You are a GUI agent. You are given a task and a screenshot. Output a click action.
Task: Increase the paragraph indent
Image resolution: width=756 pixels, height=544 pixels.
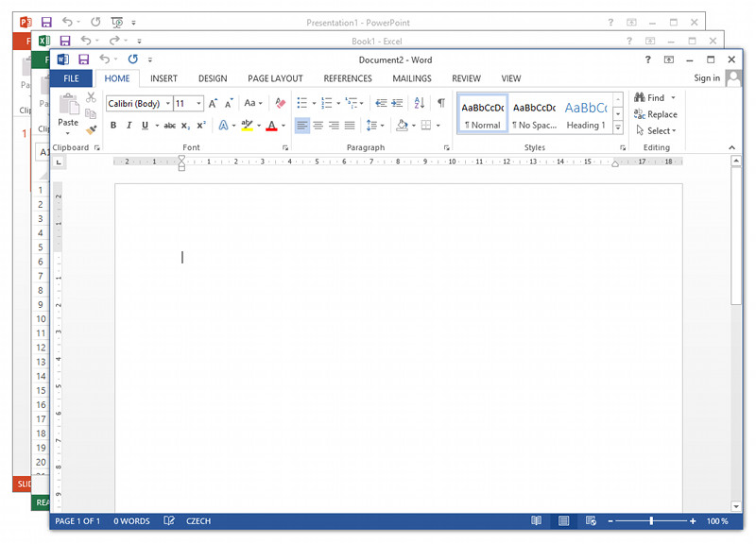(397, 103)
